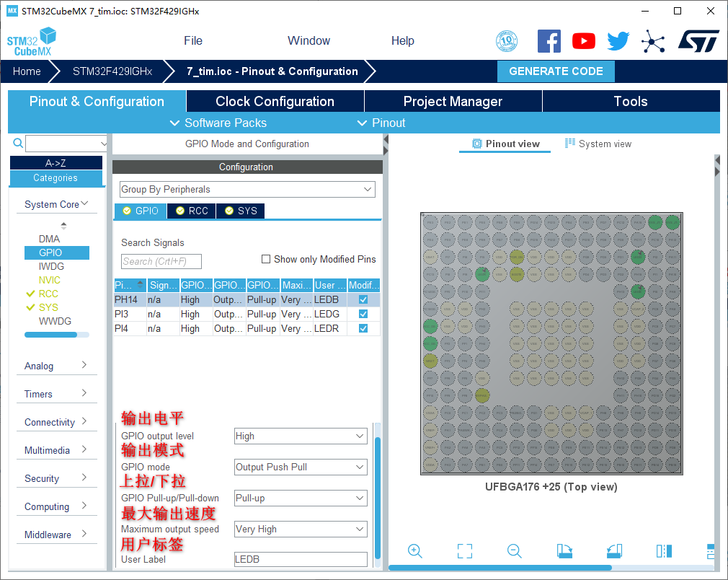Click the User Label input field

point(301,560)
